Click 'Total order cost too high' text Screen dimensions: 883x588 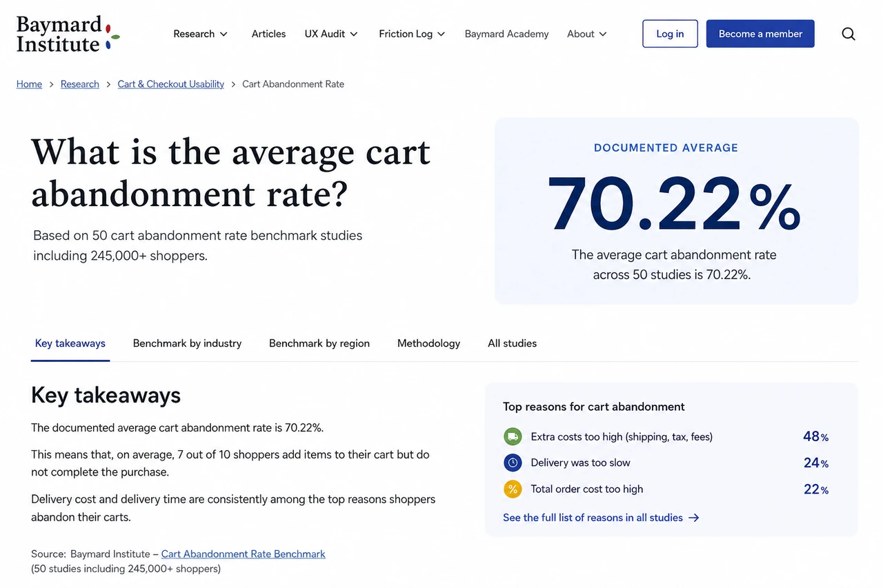click(586, 489)
